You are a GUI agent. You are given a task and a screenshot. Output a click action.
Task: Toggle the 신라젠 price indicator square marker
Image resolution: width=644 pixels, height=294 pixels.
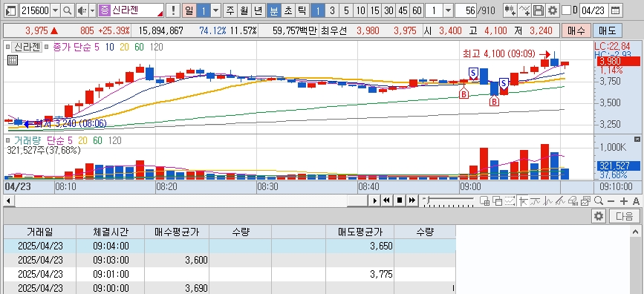point(8,47)
